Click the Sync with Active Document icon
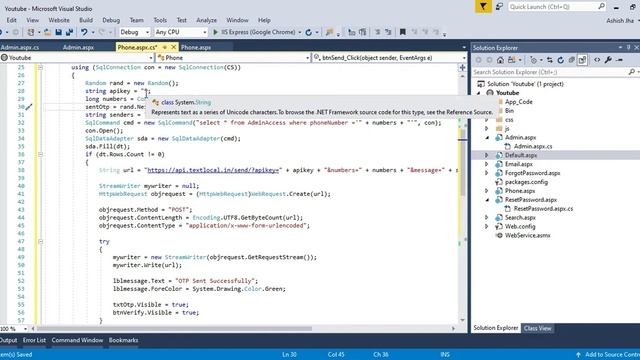 (x=550, y=60)
